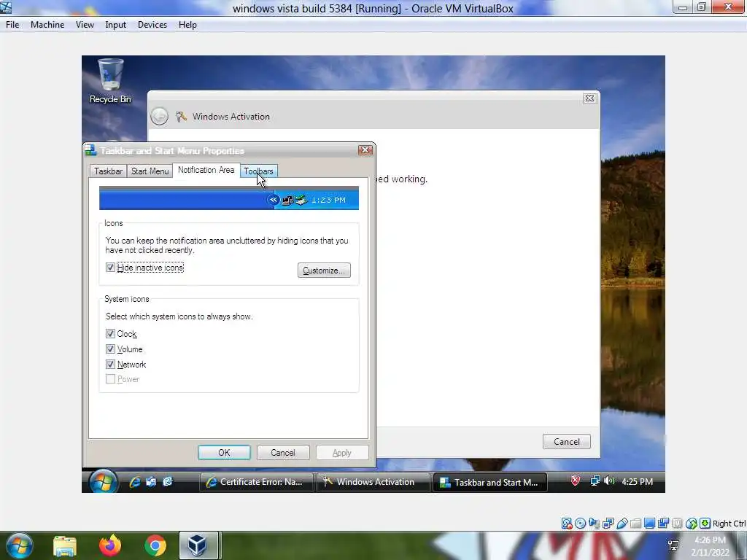The image size is (747, 560).
Task: Click the Vista clock showing 4:25 PM
Action: point(637,481)
